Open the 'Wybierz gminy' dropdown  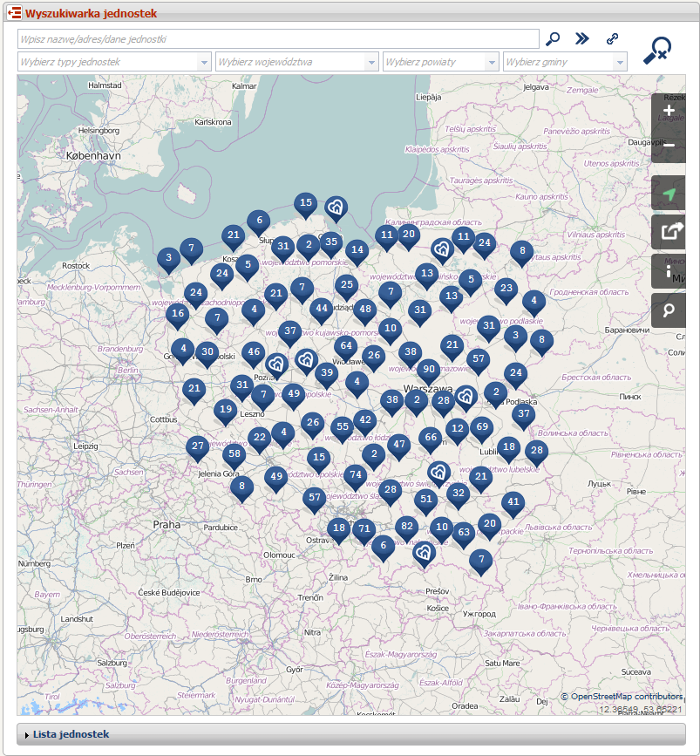point(565,62)
